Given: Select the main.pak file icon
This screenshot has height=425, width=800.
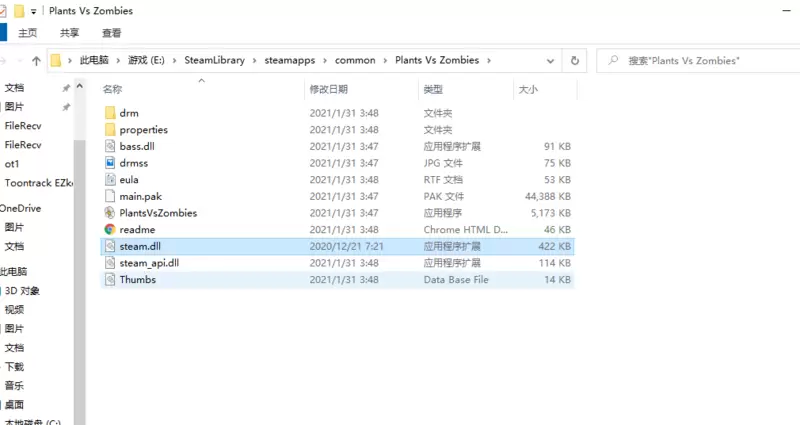Looking at the screenshot, I should tap(110, 196).
